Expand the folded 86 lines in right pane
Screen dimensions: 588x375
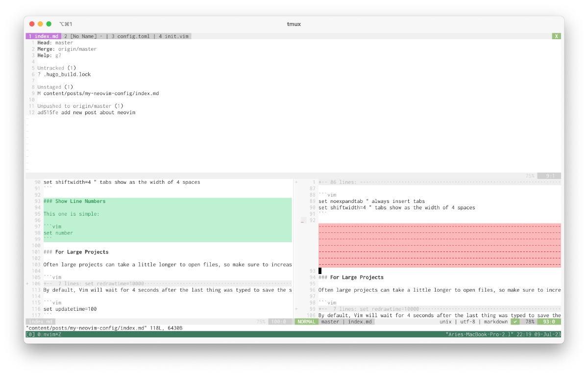coord(343,182)
